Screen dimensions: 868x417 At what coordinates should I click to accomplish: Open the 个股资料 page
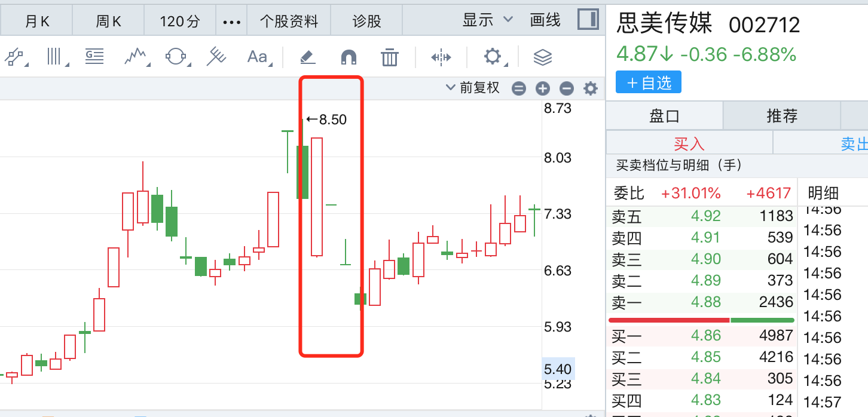click(x=289, y=22)
